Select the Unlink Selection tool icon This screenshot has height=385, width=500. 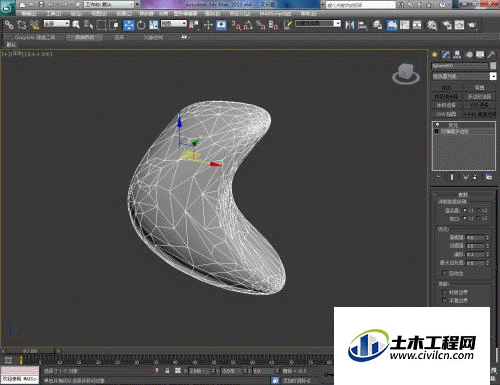coord(22,25)
